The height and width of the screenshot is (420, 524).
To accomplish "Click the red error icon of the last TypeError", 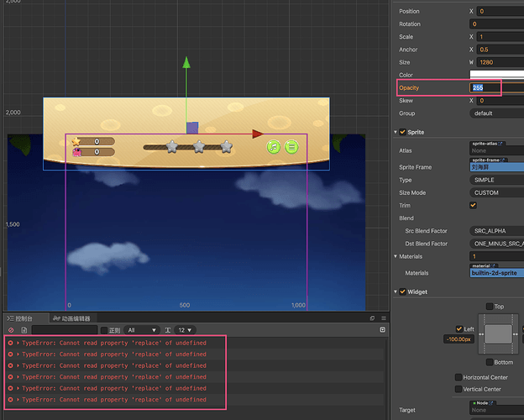I will [x=11, y=400].
